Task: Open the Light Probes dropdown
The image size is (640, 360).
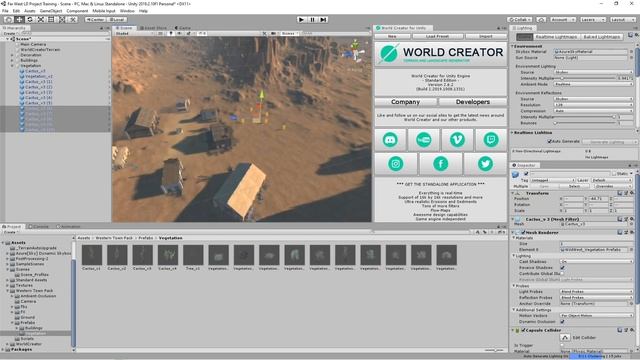Action: click(596, 291)
